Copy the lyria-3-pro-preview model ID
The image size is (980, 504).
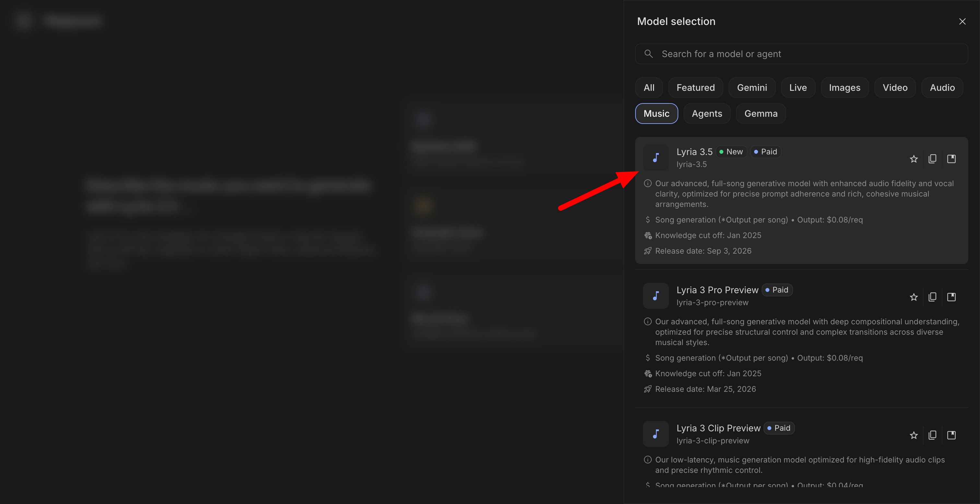[x=932, y=297]
